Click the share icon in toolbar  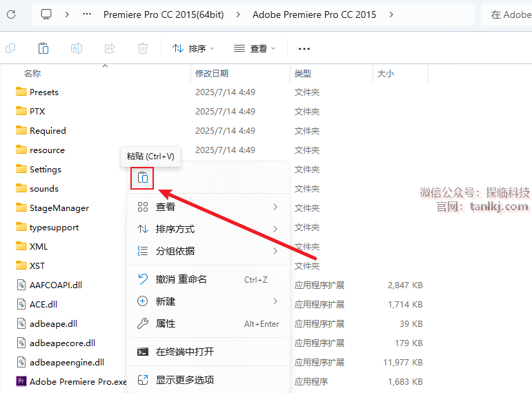point(110,48)
